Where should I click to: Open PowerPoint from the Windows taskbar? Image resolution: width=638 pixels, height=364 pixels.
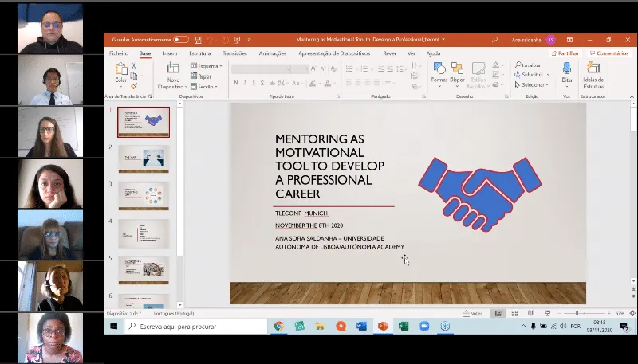[x=382, y=326]
